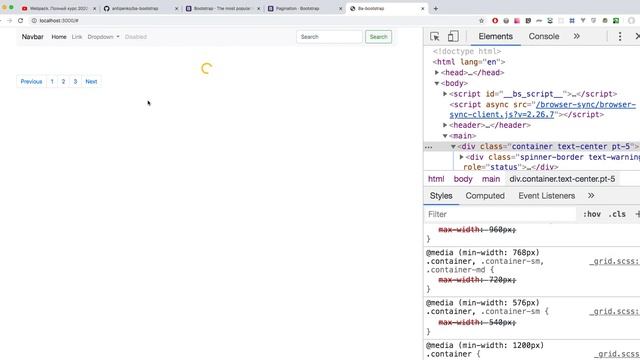Image resolution: width=640 pixels, height=360 pixels.
Task: Go to the Previous pagination page
Action: [31, 82]
